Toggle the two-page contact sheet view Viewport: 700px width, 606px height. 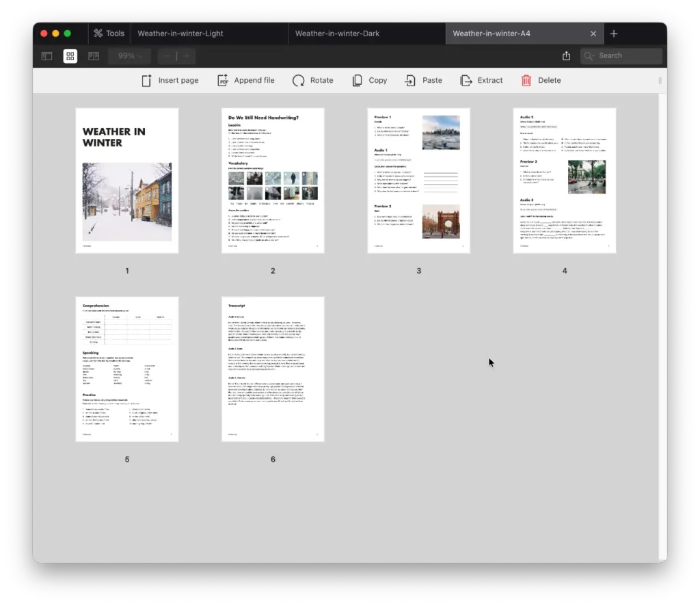[x=94, y=56]
